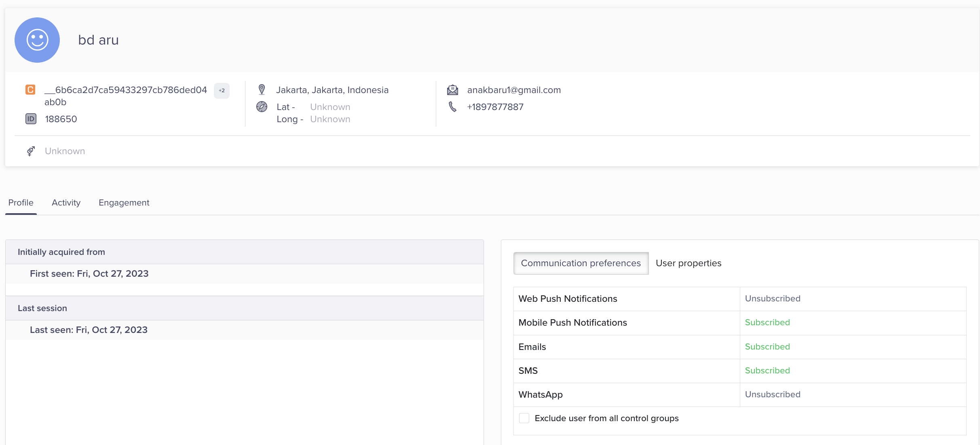Click the phone handset icon
Viewport: 980px width, 445px height.
tap(452, 107)
